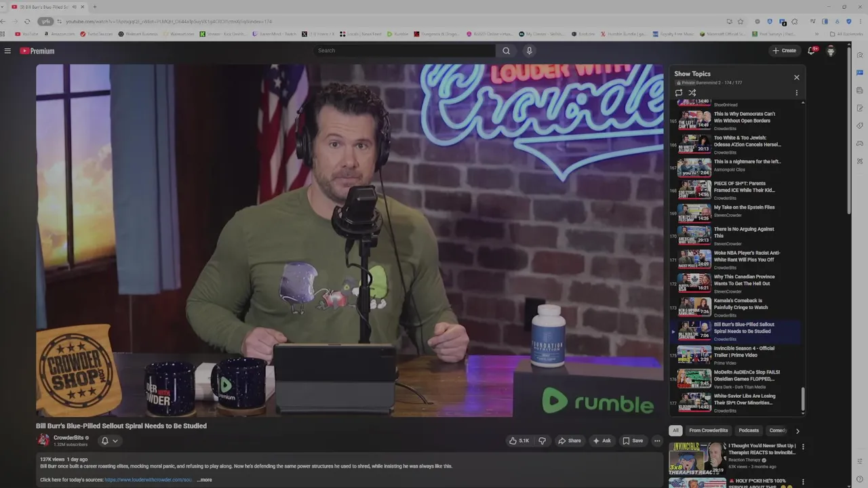Show more chips with right chevron arrow

tap(797, 430)
